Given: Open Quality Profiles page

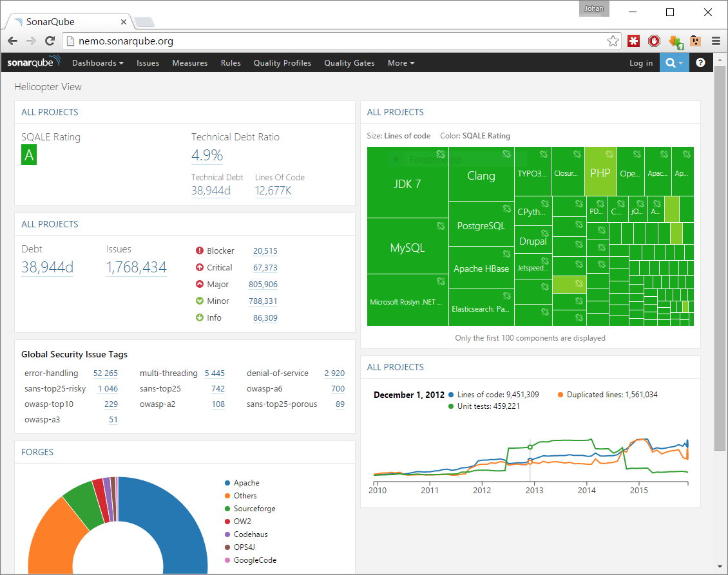Looking at the screenshot, I should pyautogui.click(x=282, y=62).
